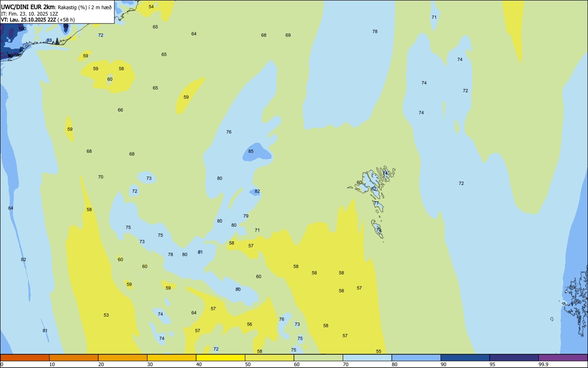This screenshot has height=368, width=588.
Task: Select the 95 color scale label
Action: [492, 364]
